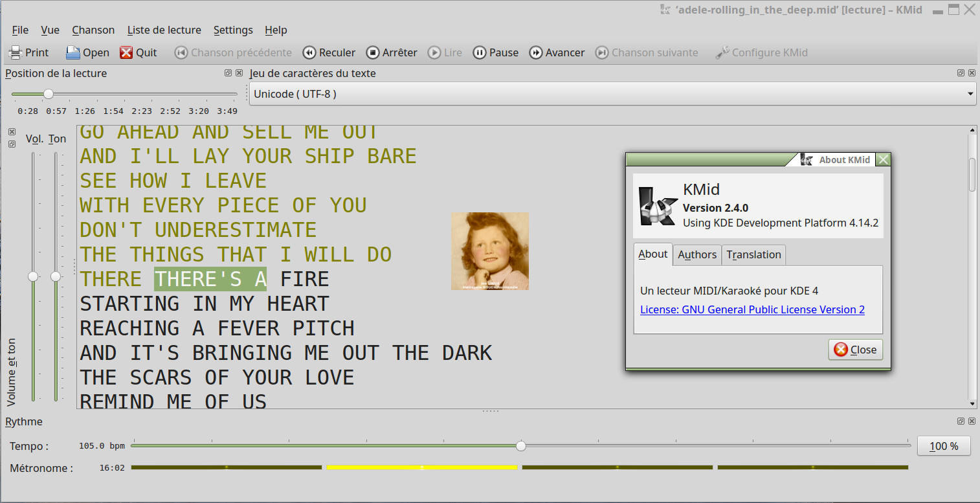Expand the Unicode ( UTF-8 ) encoding dropdown
The image size is (980, 503).
(x=612, y=94)
